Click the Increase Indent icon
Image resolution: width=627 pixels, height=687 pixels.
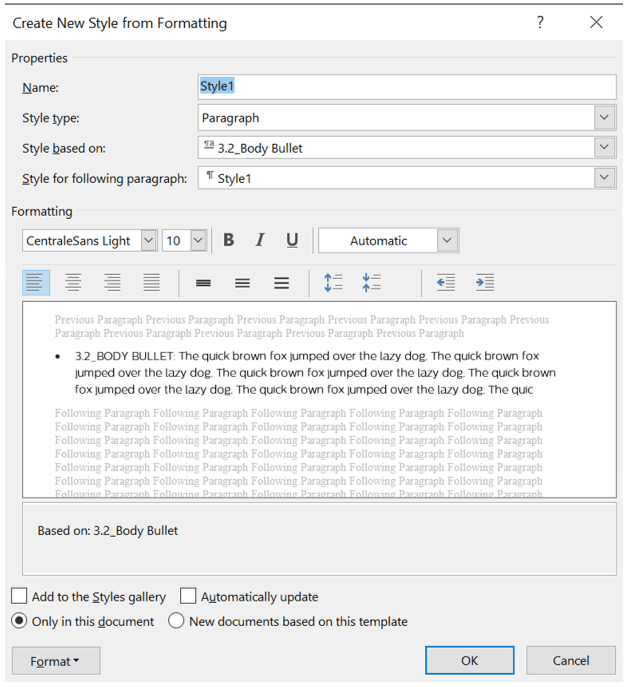coord(485,283)
